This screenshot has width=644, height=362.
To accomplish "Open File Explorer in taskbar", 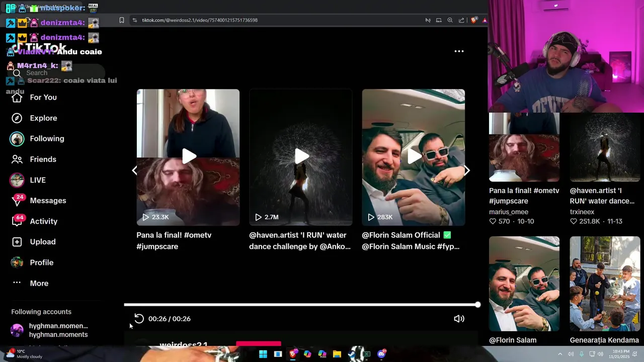I will click(x=337, y=354).
